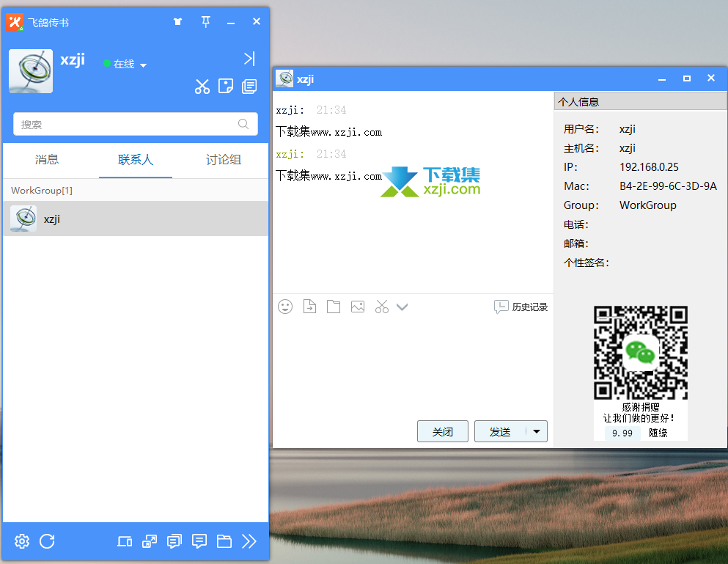Click the first 下载集www.xzji.com message

coord(328,132)
